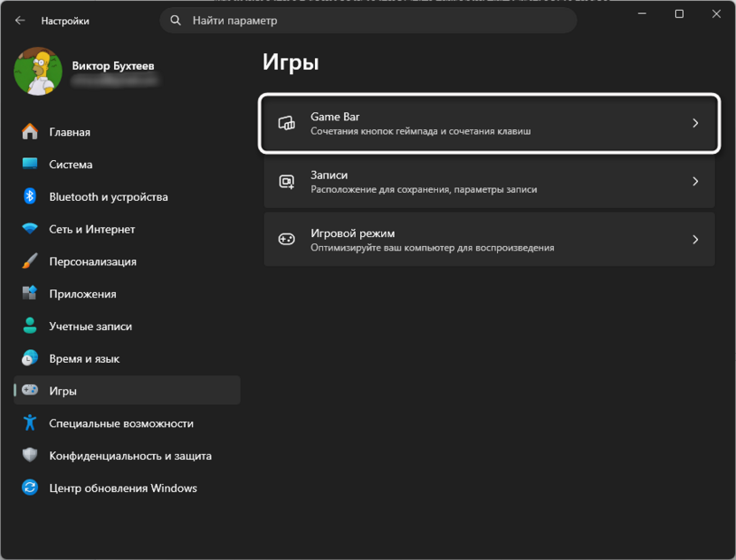
Task: Click "Расположение для сохранения, параметры записи" text
Action: pyautogui.click(x=424, y=189)
